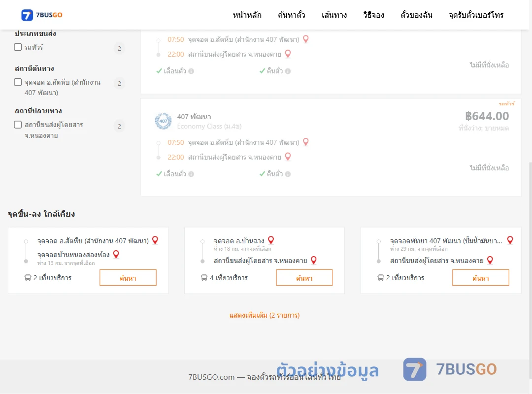532x394 pixels.
Task: Tick the รถทัวร์ transport type checkbox
Action: pyautogui.click(x=18, y=47)
